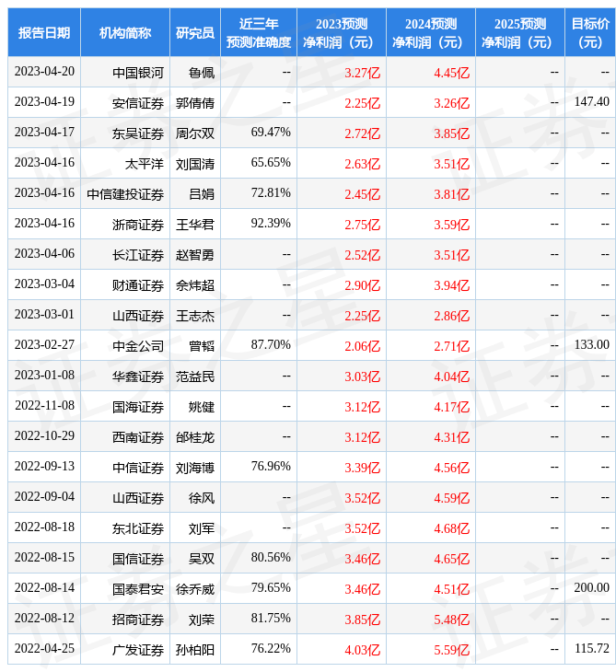Screen dimensions: 616x672
Task: Click researcher name 吕娟
Action: [202, 194]
